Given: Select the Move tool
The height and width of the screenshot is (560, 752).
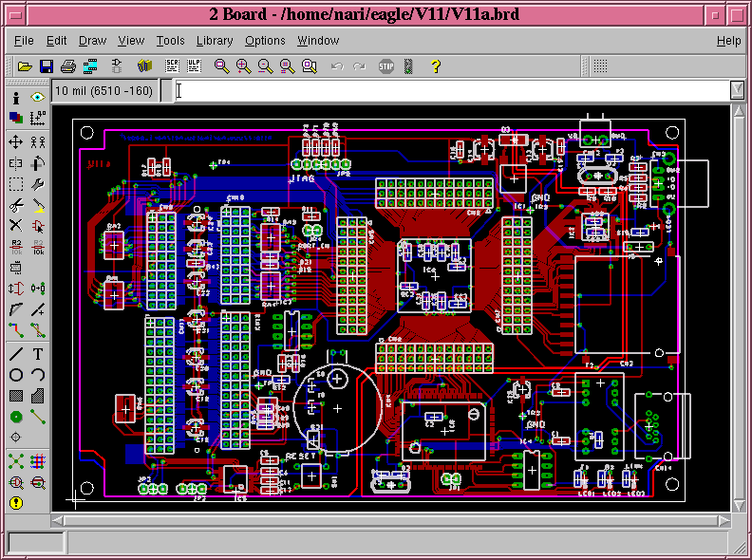Looking at the screenshot, I should coord(16,142).
